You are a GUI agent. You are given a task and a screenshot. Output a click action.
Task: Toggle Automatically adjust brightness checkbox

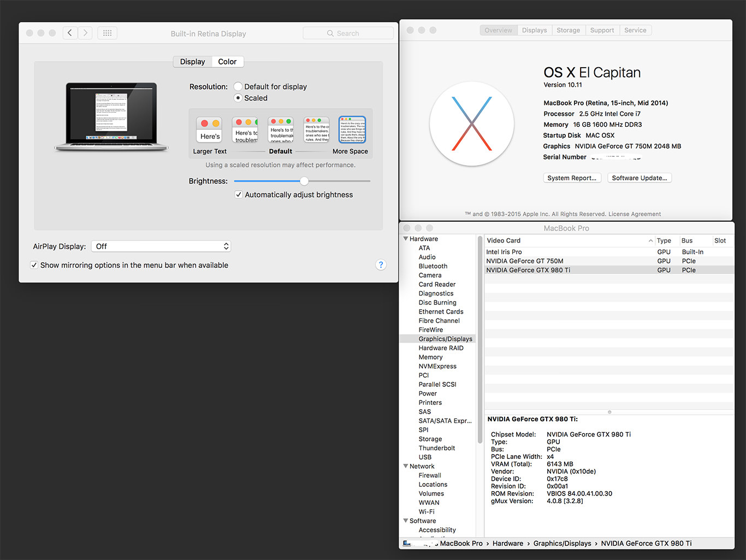239,194
